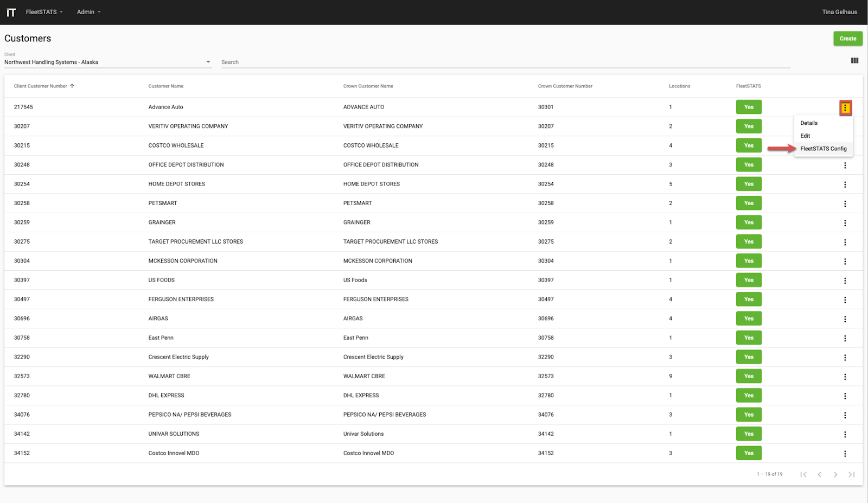Open actions menu for TARGET PROCUREMENT row
The height and width of the screenshot is (503, 868).
[845, 243]
